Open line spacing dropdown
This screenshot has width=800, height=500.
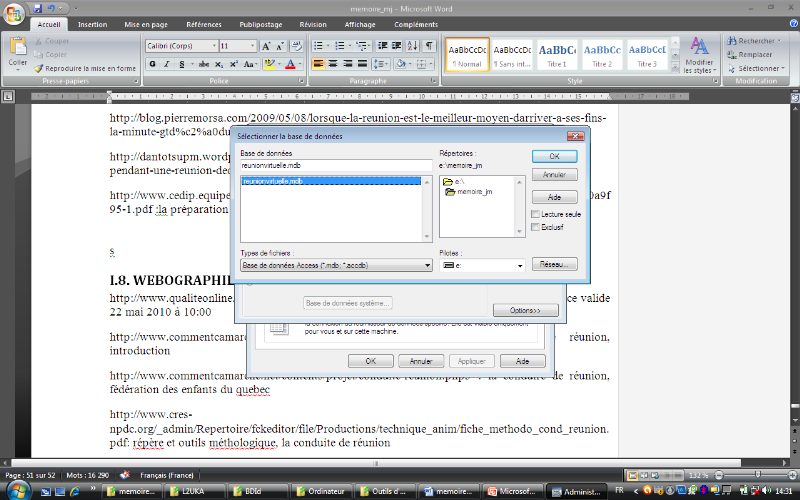coord(381,64)
